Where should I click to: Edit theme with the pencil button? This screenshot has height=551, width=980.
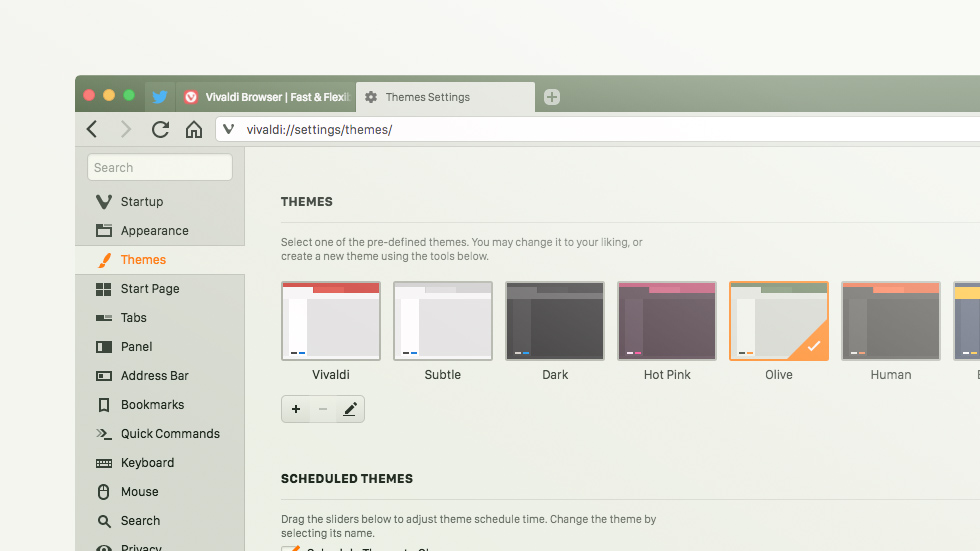click(350, 409)
